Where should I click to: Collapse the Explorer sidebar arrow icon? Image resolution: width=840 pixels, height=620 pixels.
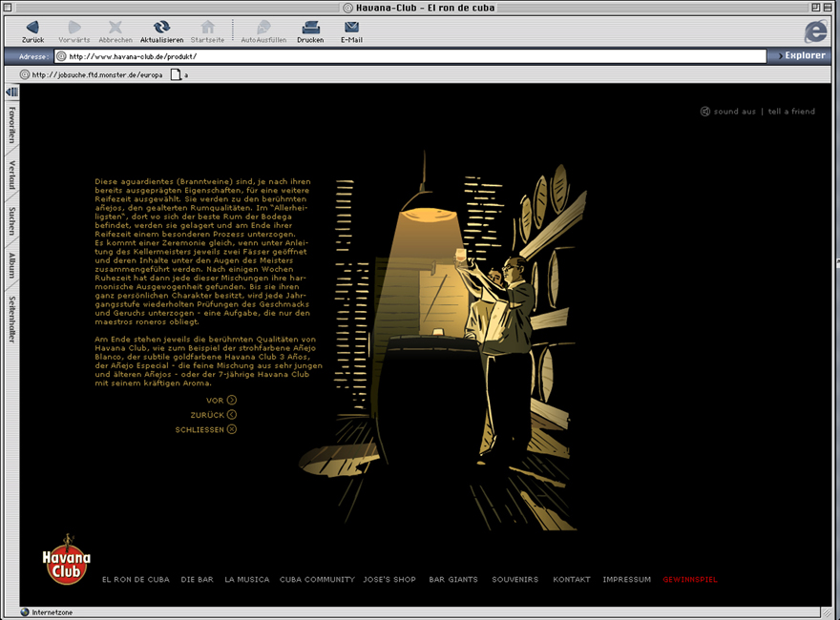click(x=11, y=93)
